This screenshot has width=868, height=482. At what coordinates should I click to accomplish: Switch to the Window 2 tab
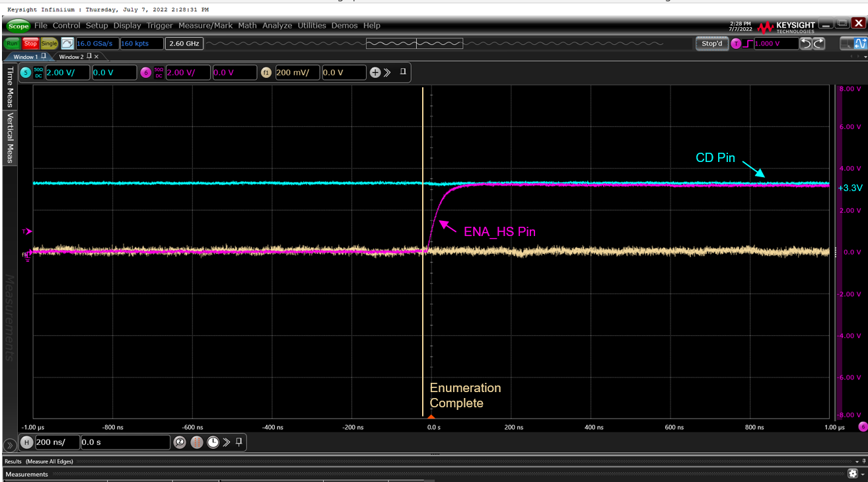(x=71, y=57)
